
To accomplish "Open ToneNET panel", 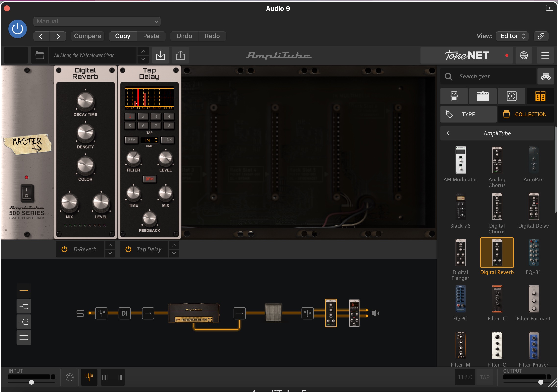I will [x=467, y=55].
